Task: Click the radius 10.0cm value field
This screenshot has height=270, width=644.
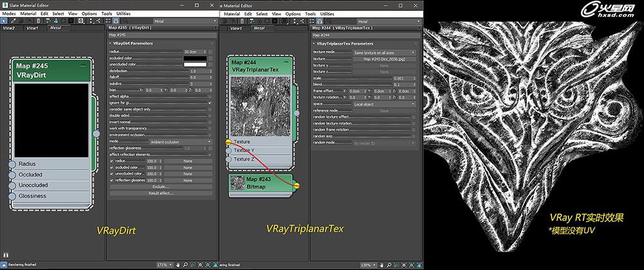Action: pos(193,51)
